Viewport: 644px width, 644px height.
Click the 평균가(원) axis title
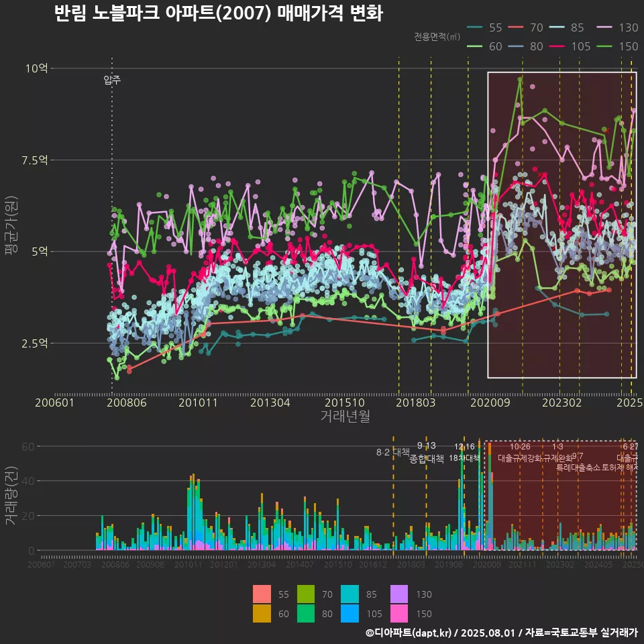coord(11,225)
